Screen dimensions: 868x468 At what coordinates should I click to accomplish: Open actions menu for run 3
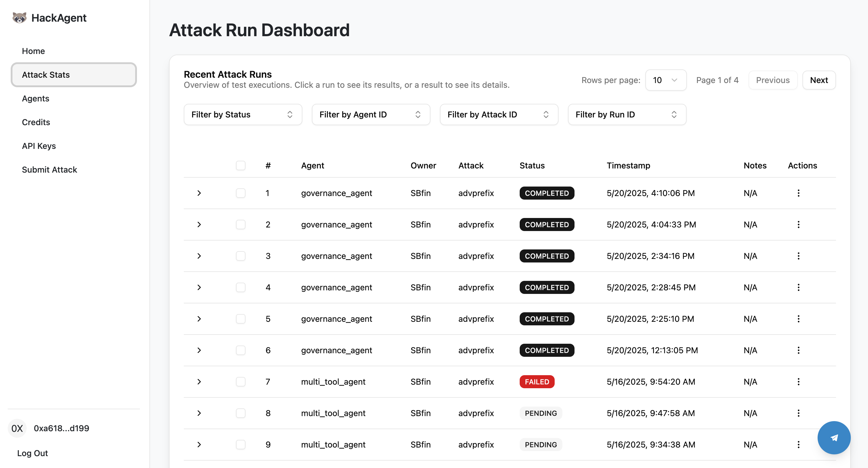pos(798,256)
